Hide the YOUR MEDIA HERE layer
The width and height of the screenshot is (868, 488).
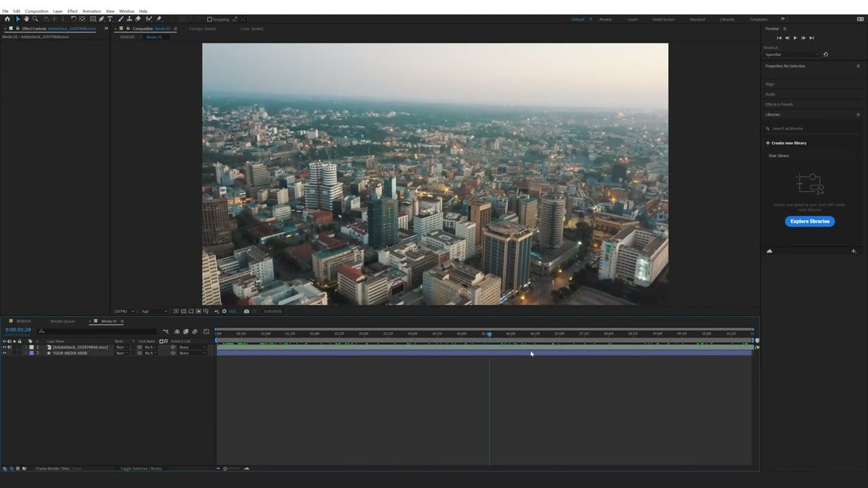click(x=5, y=353)
